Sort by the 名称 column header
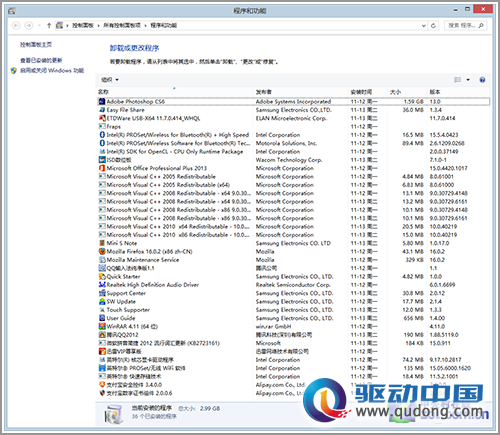Screen dimensions: 500x435 (x=175, y=92)
